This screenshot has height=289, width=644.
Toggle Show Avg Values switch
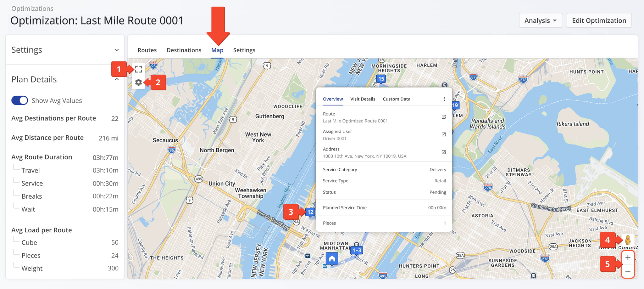coord(19,100)
